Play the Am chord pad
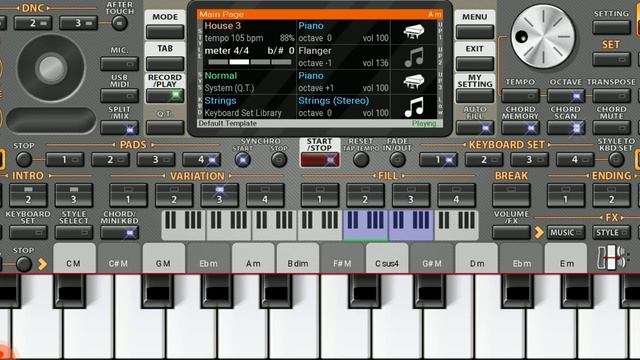640x360 pixels. (253, 258)
